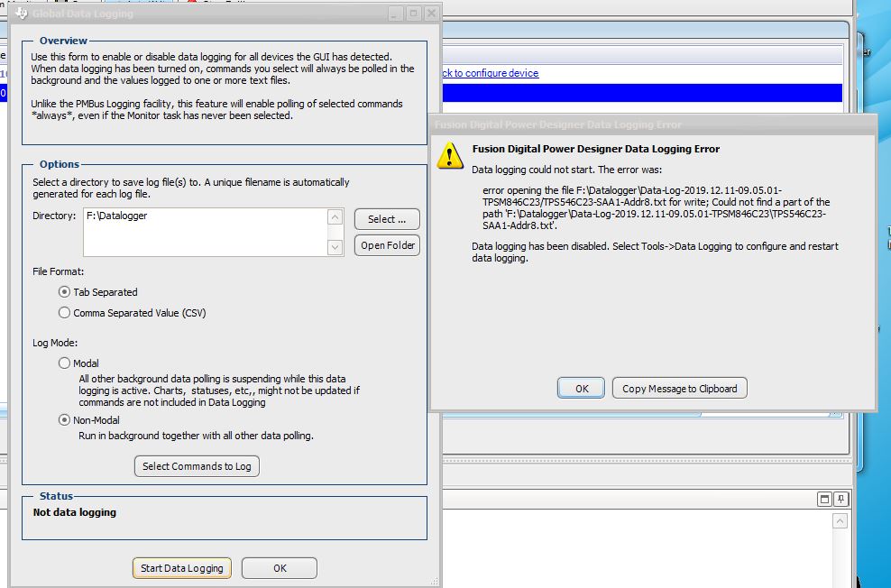The image size is (891, 588).
Task: Click the TI logo icon in Global Data Logging title bar
Action: [x=22, y=13]
